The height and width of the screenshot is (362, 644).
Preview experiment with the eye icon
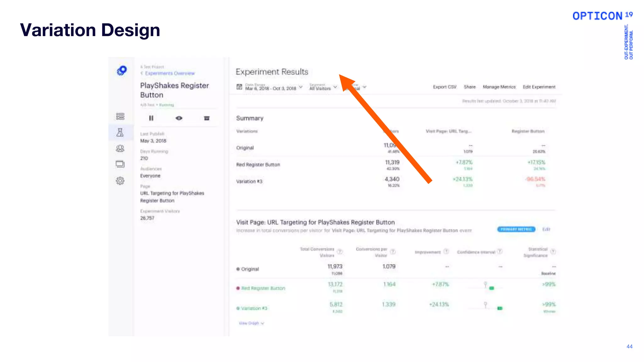click(x=179, y=118)
